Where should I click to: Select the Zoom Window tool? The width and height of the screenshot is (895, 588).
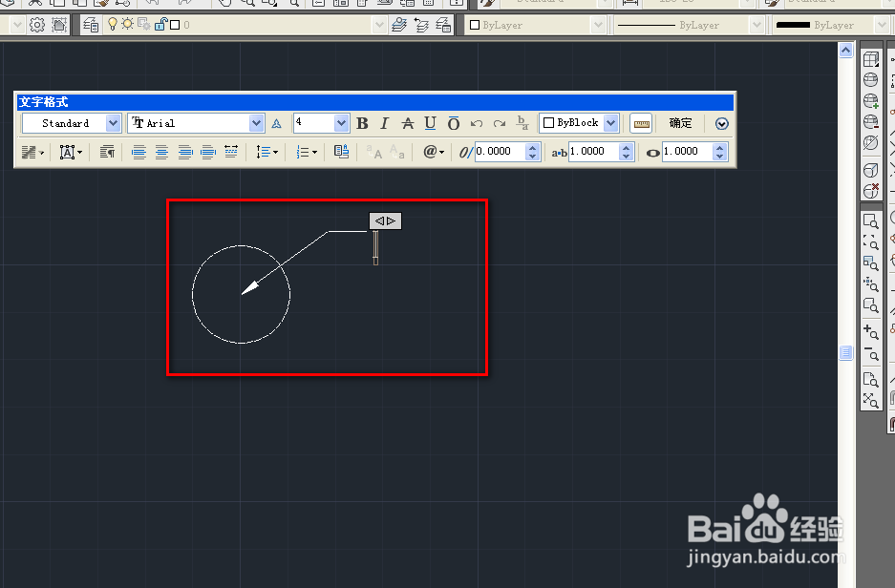point(871,221)
